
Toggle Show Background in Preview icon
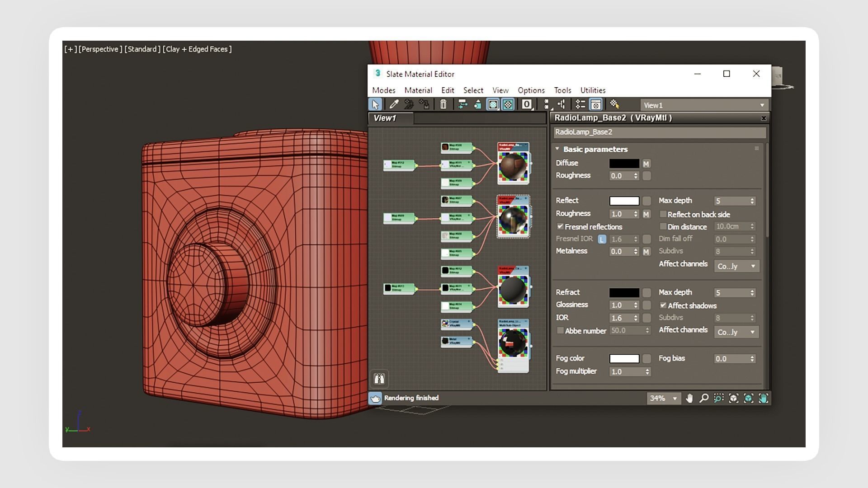[508, 104]
